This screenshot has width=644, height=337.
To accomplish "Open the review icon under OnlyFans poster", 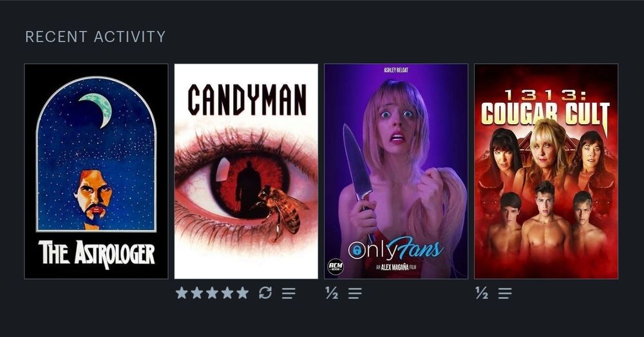I will tap(355, 293).
